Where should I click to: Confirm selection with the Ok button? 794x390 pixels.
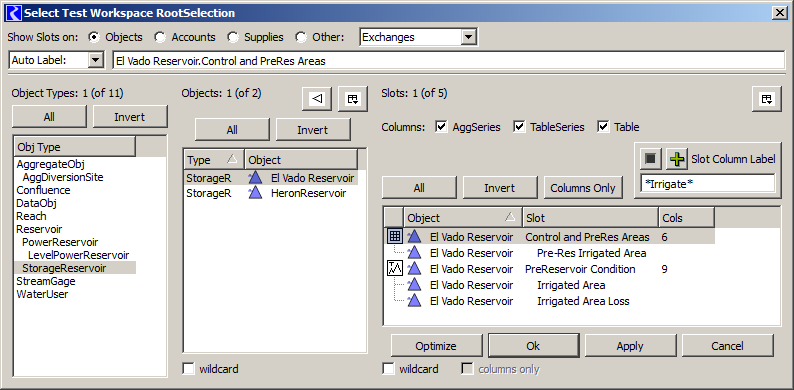tap(533, 346)
